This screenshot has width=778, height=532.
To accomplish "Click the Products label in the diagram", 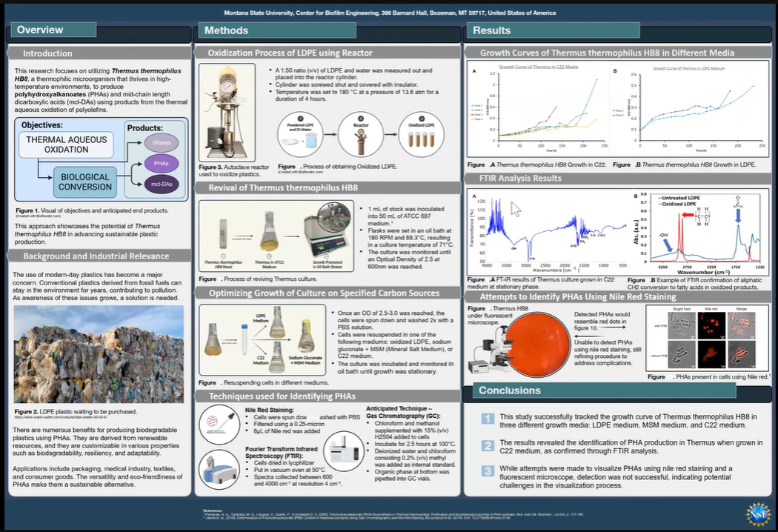I will 145,127.
